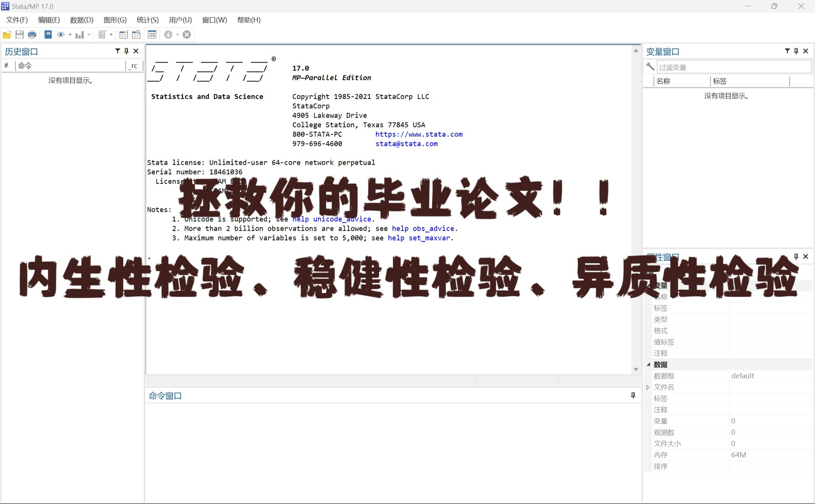Click the Break (stop) toolbar icon

[187, 35]
